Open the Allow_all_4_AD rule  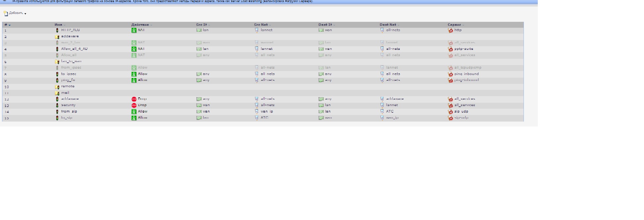pyautogui.click(x=74, y=49)
